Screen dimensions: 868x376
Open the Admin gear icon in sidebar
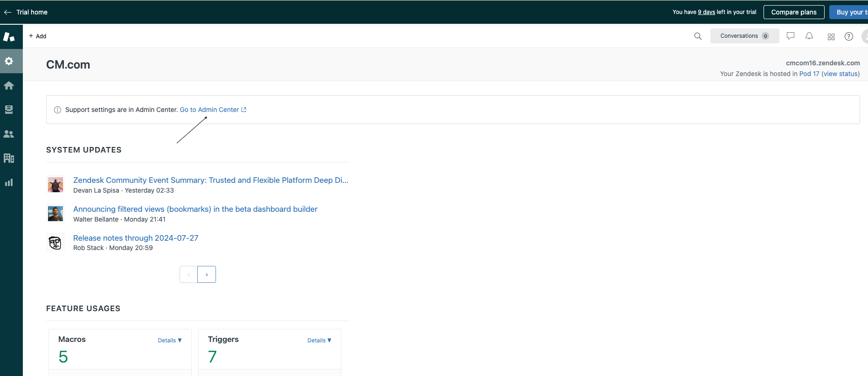pyautogui.click(x=9, y=61)
